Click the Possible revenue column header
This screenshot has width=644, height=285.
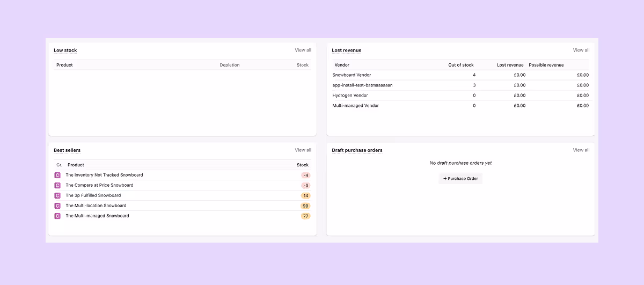546,65
